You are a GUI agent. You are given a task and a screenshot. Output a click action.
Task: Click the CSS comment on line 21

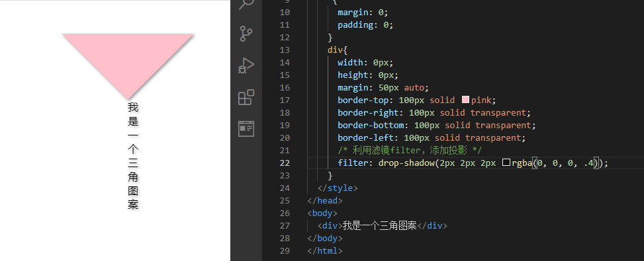click(x=410, y=151)
